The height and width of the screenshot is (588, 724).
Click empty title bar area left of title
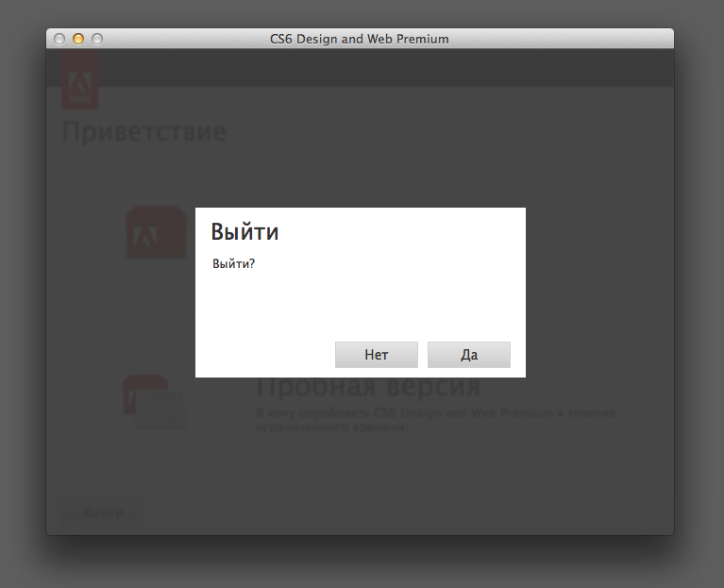coord(179,39)
